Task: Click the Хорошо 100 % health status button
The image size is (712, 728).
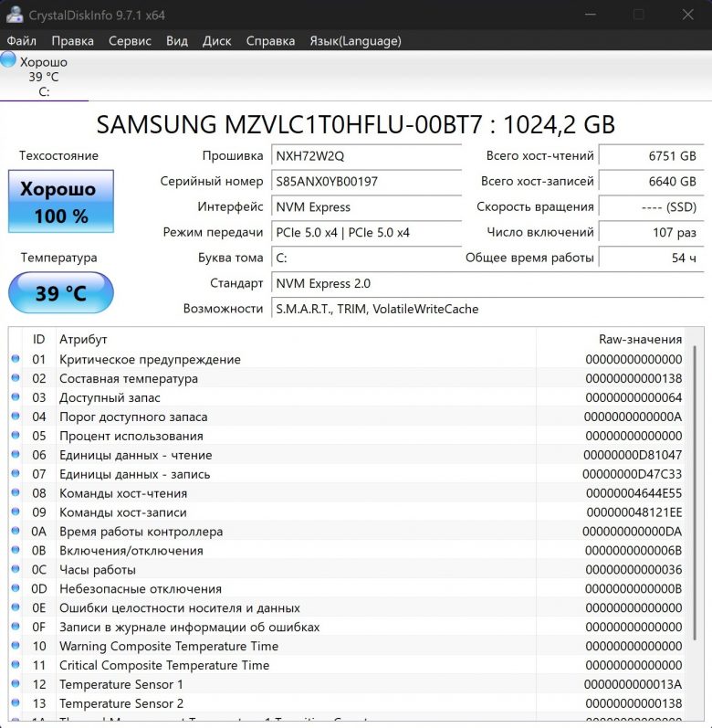Action: pyautogui.click(x=61, y=201)
